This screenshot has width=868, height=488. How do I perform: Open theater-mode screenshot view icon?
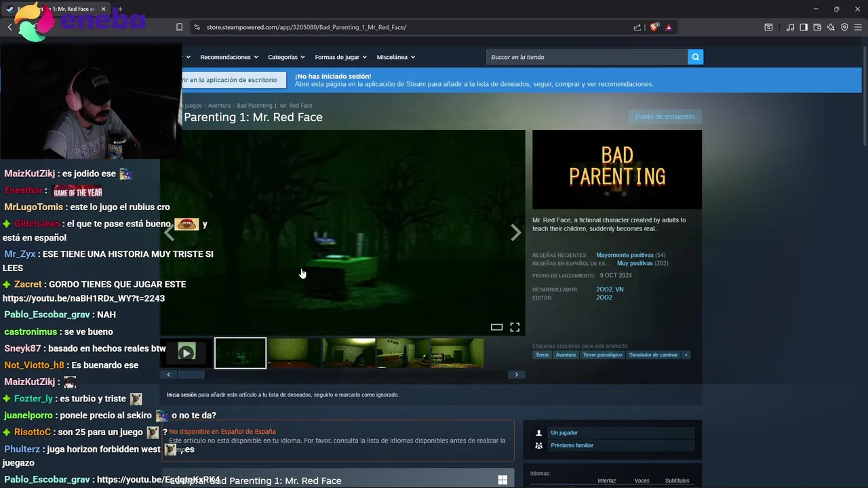point(496,327)
